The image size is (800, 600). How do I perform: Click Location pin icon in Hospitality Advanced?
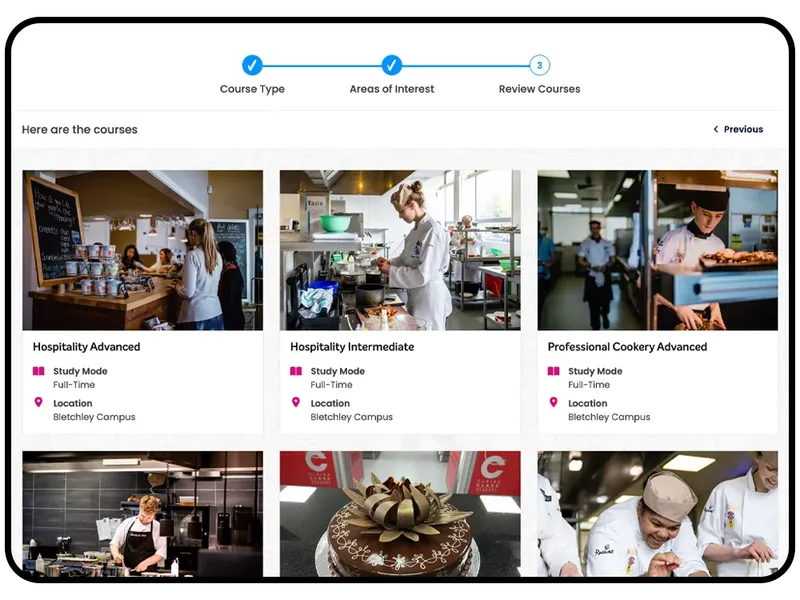39,402
